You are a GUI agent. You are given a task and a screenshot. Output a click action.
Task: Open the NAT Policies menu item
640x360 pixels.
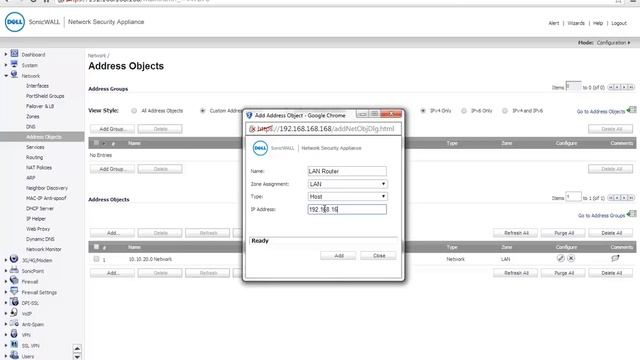pos(39,167)
